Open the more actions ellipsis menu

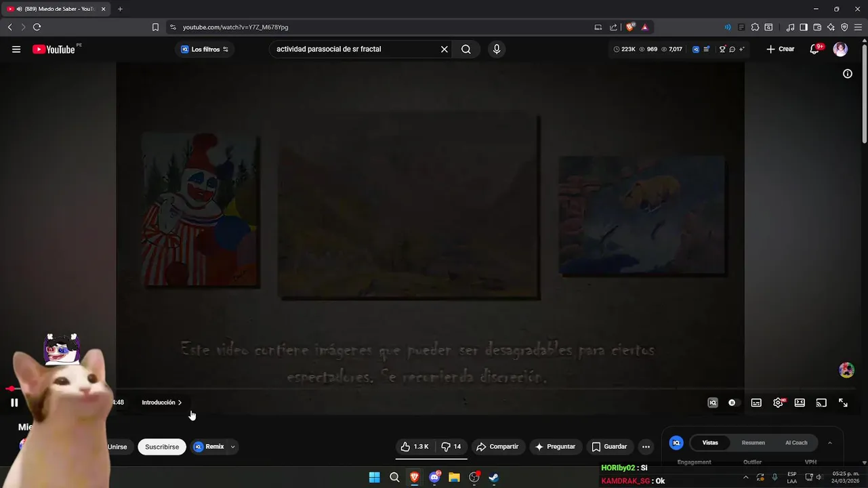coord(646,447)
